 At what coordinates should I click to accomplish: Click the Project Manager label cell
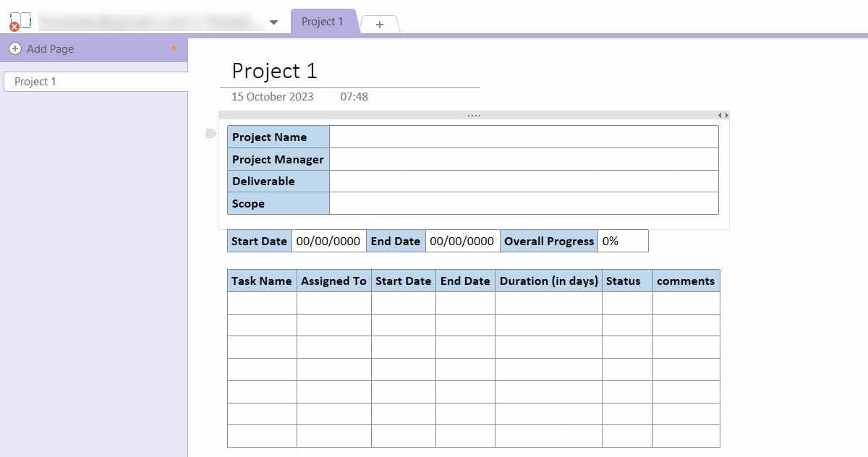(x=278, y=160)
